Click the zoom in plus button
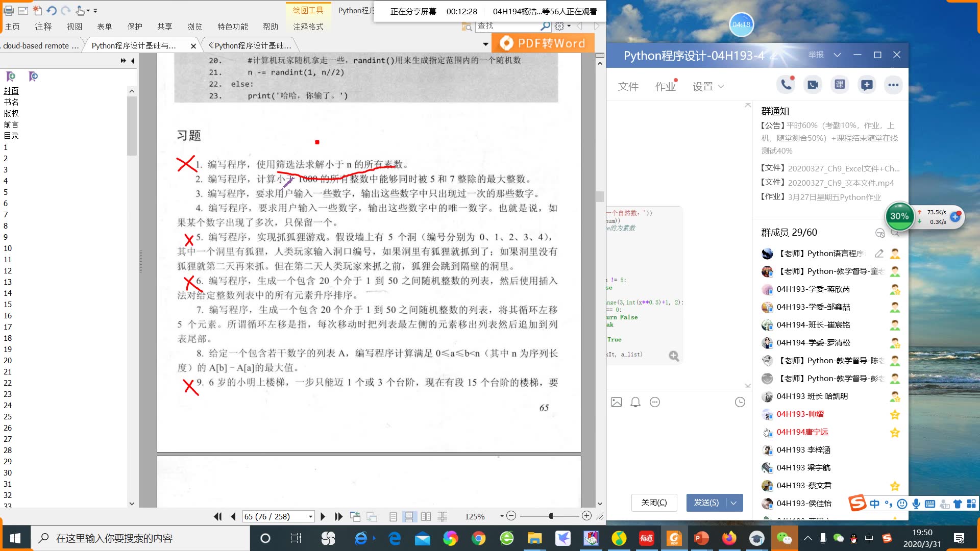980x551 pixels. (586, 516)
